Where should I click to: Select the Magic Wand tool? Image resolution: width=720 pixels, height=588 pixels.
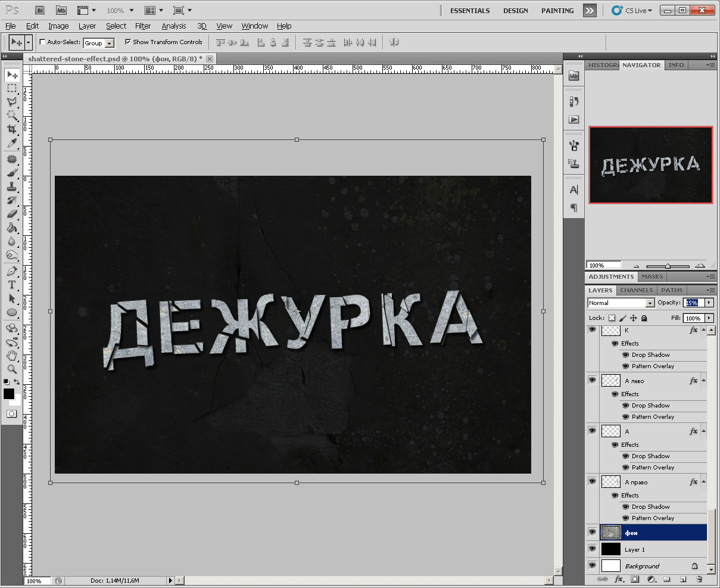click(11, 115)
